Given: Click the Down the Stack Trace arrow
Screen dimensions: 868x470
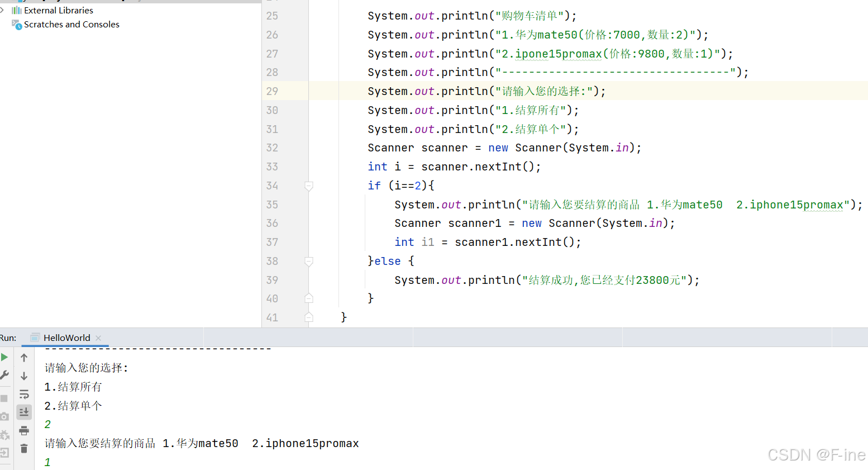Looking at the screenshot, I should tap(23, 376).
